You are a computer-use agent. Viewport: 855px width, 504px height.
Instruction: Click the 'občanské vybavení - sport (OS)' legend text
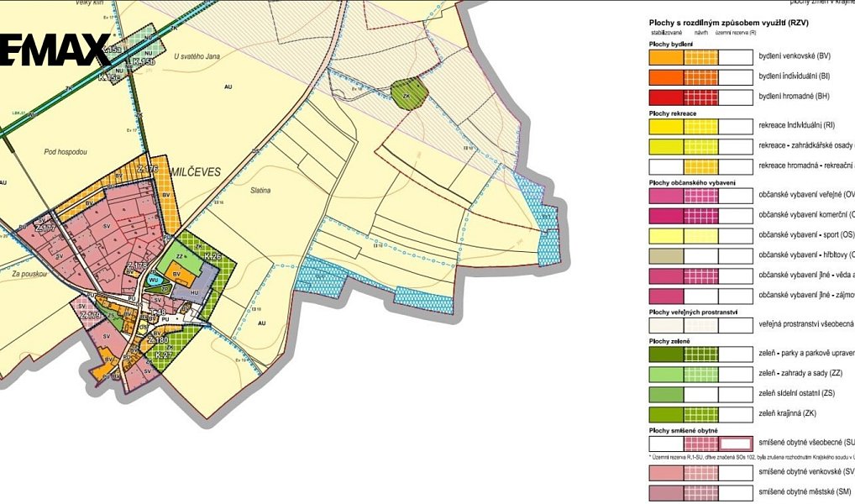click(806, 234)
